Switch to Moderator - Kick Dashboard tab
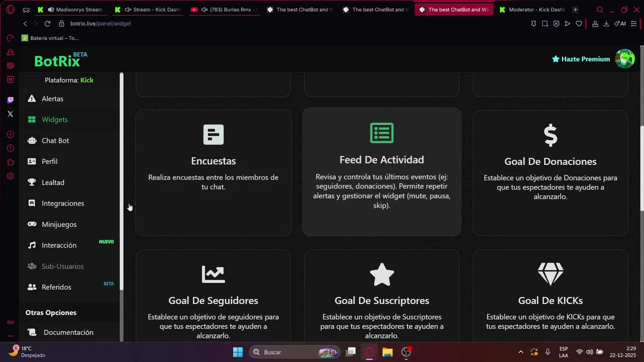This screenshot has width=644, height=362. [532, 10]
